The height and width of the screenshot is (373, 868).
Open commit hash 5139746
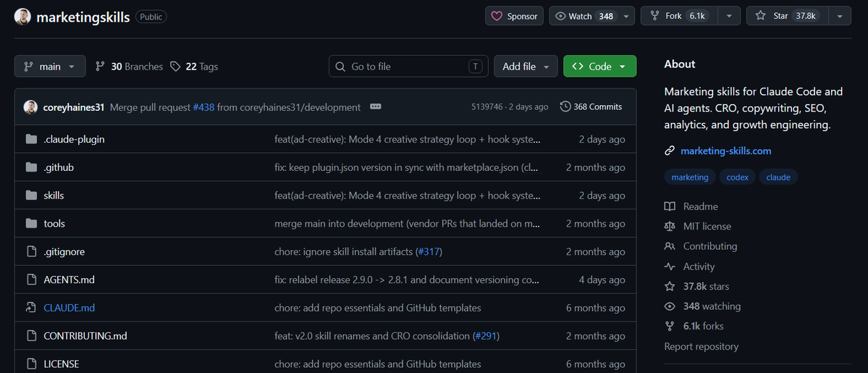tap(486, 107)
